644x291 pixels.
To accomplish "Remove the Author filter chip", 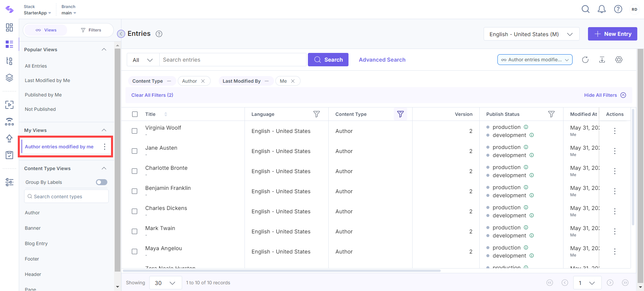I will pyautogui.click(x=203, y=81).
